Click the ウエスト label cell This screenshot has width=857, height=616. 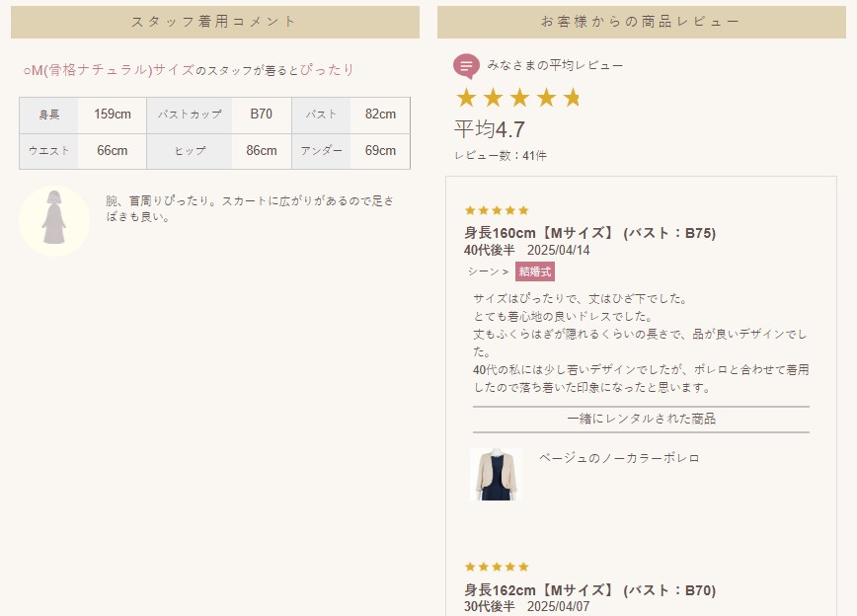point(48,151)
